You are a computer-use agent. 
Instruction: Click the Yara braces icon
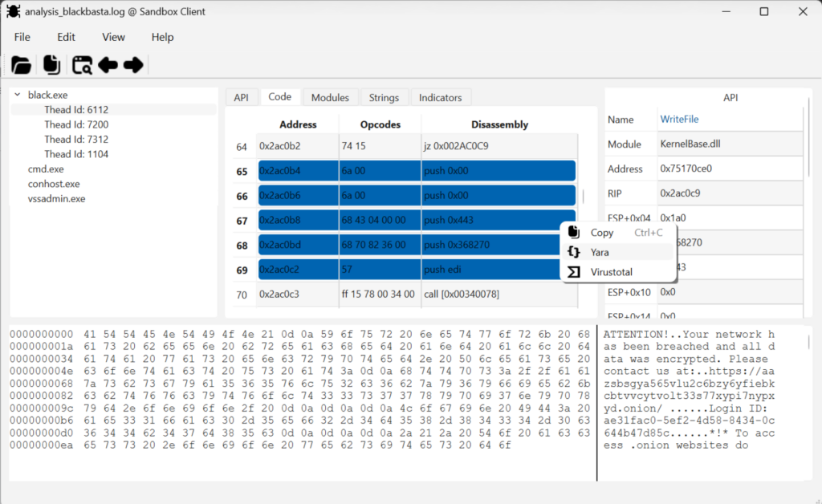point(573,252)
